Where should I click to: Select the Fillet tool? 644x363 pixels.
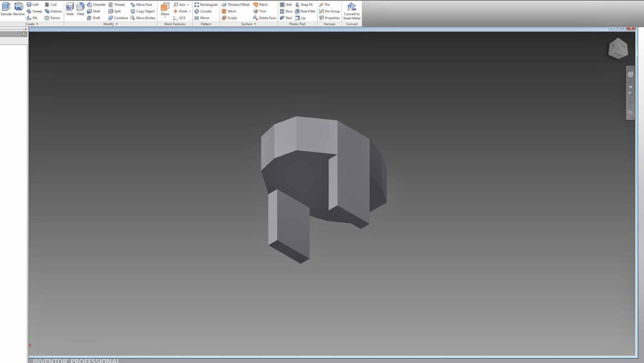tap(80, 9)
